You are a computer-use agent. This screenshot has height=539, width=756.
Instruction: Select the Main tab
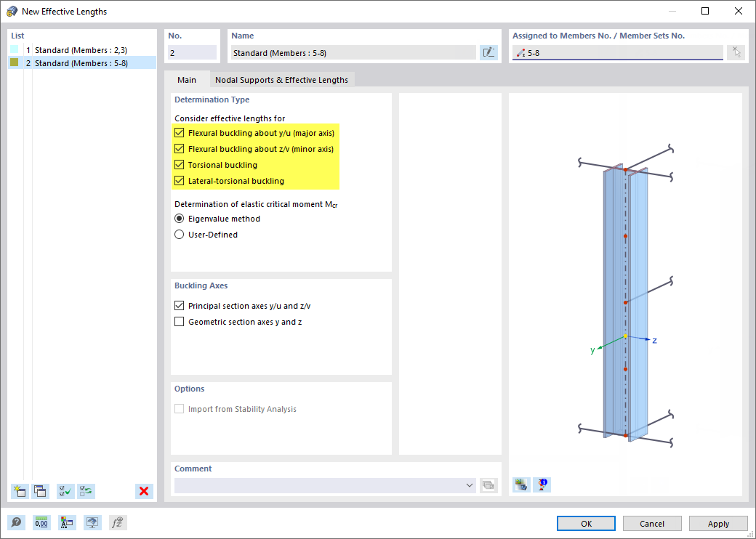(x=188, y=79)
